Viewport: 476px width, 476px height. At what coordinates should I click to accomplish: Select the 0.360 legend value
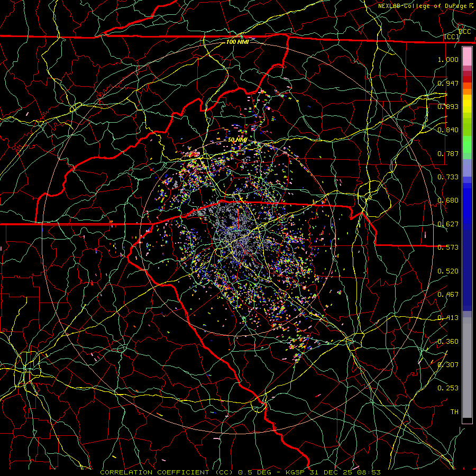448,342
